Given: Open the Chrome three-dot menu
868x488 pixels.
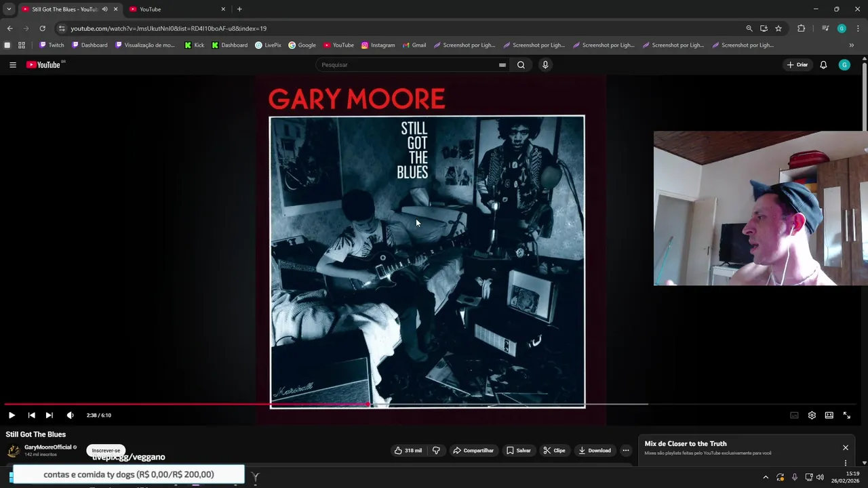Looking at the screenshot, I should pyautogui.click(x=859, y=28).
